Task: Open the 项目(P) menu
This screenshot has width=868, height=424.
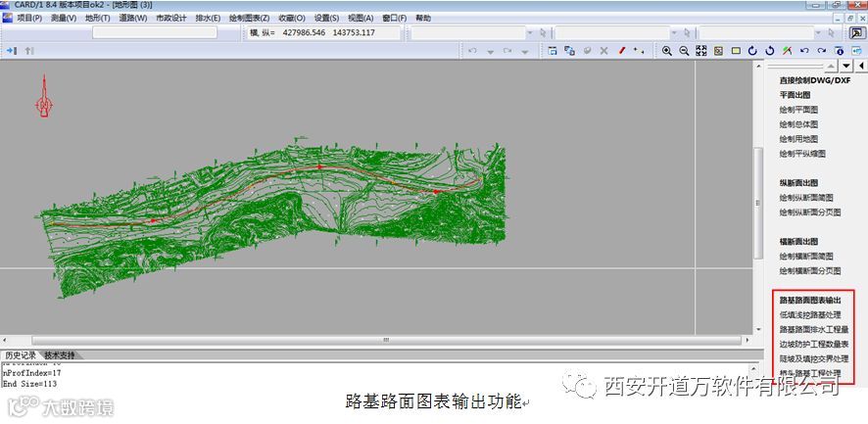Action: (x=29, y=18)
